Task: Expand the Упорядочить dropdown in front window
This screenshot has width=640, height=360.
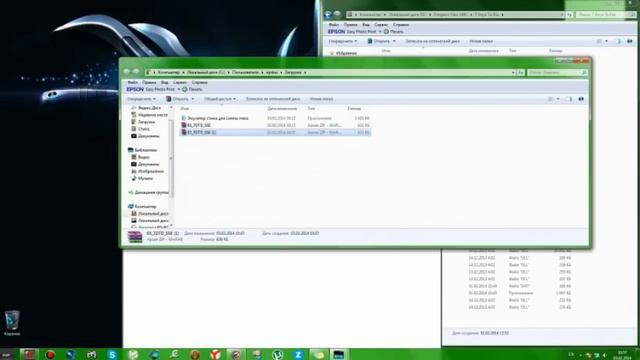Action: point(141,99)
